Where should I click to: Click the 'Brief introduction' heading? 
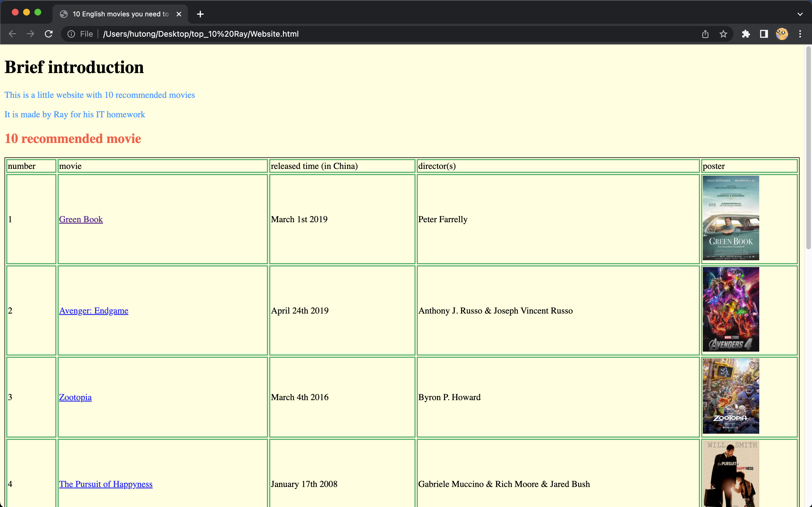(x=74, y=67)
